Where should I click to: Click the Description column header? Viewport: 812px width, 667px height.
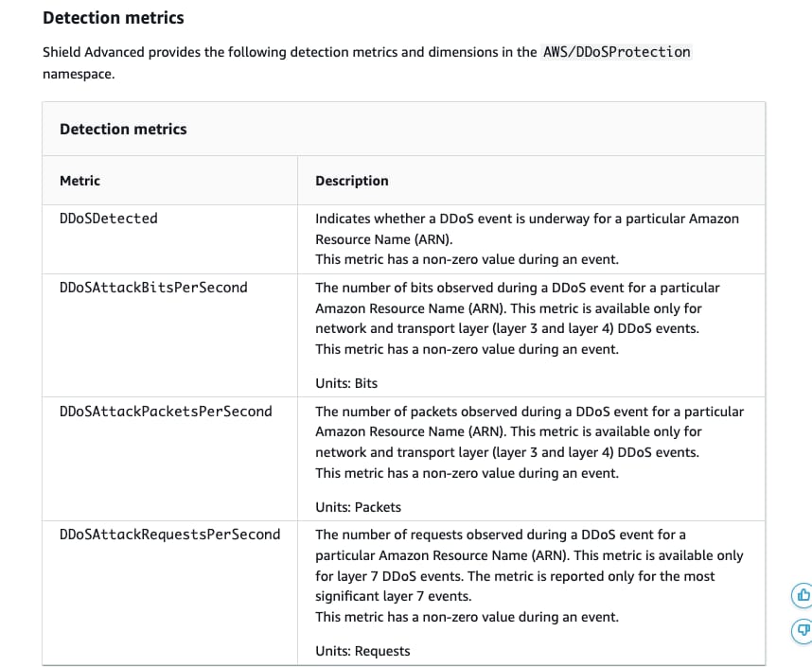pyautogui.click(x=351, y=181)
